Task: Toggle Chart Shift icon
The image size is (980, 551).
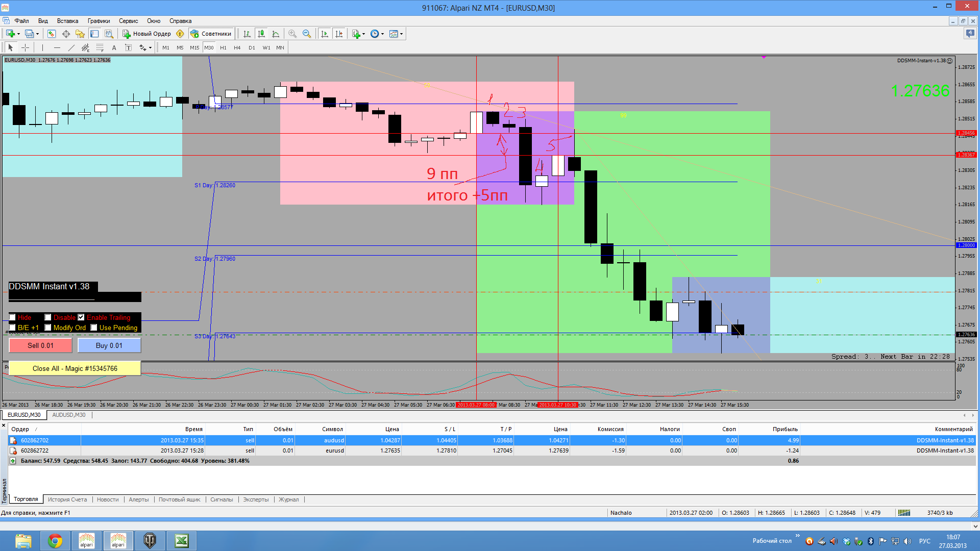Action: pyautogui.click(x=338, y=34)
